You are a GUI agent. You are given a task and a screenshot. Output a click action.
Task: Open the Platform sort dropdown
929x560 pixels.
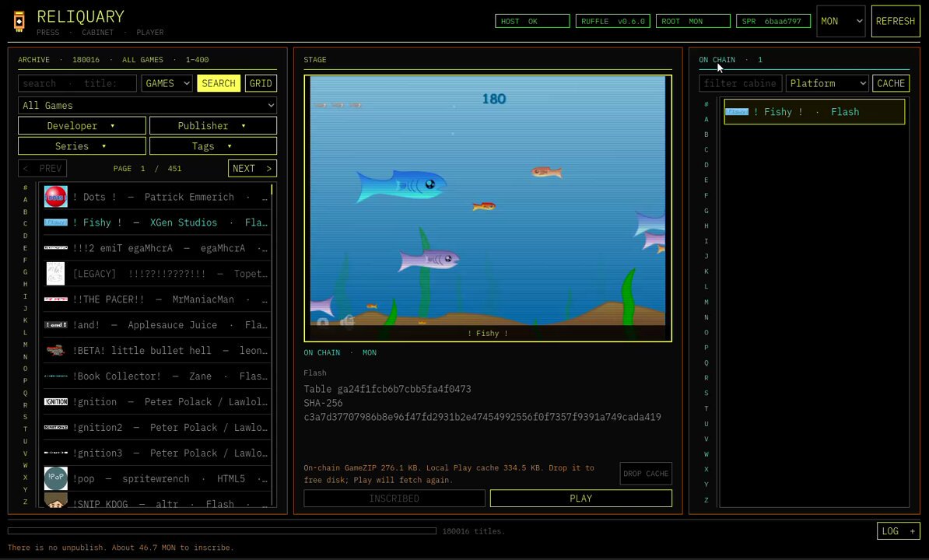[x=827, y=83]
